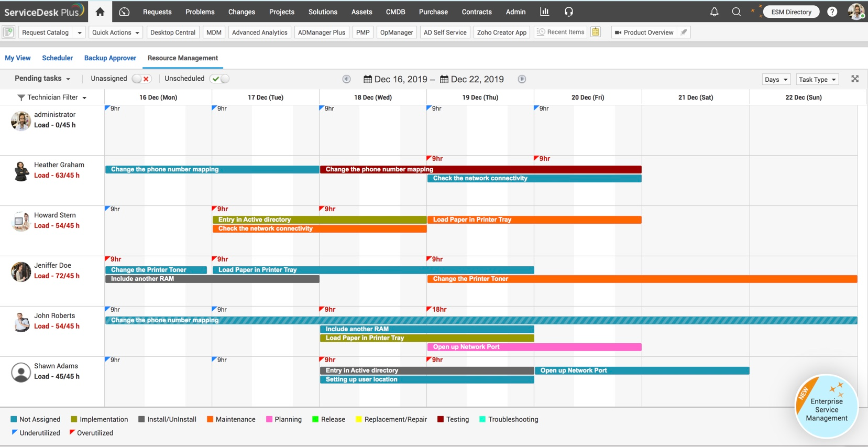868x447 pixels.
Task: Click the Product Overview button
Action: point(644,32)
